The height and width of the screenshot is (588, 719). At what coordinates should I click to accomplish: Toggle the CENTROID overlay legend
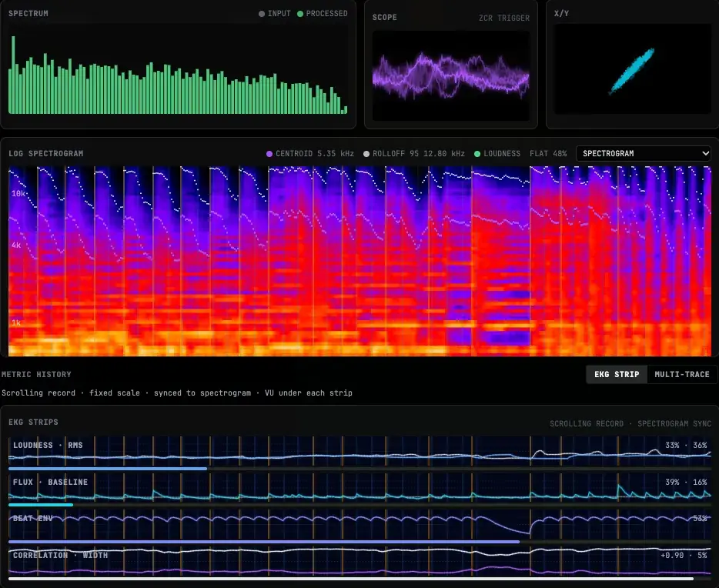coord(310,153)
